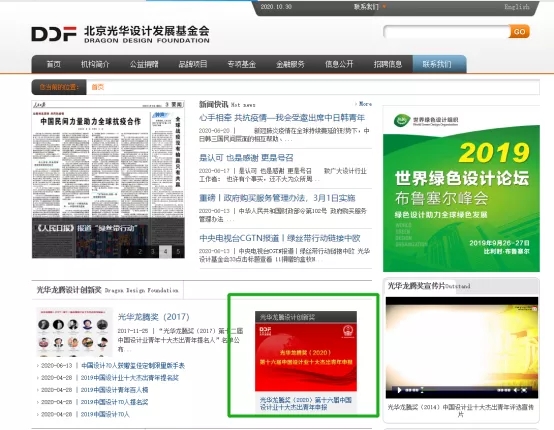Click the 光华龙腾设计创新奖 section heading
The height and width of the screenshot is (430, 554).
[x=108, y=290]
